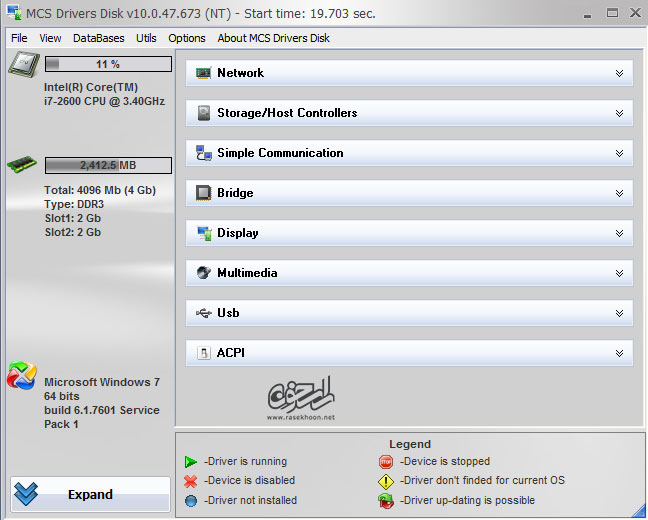This screenshot has height=520, width=648.
Task: Click 'i7-2600 CPU @ 3.40GHz' text
Action: 105,101
